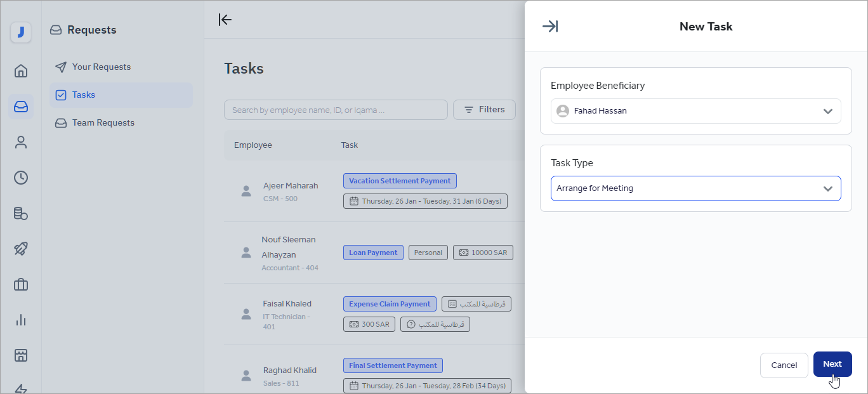This screenshot has height=394, width=868.
Task: Open the time and attendance clock icon
Action: point(21,178)
